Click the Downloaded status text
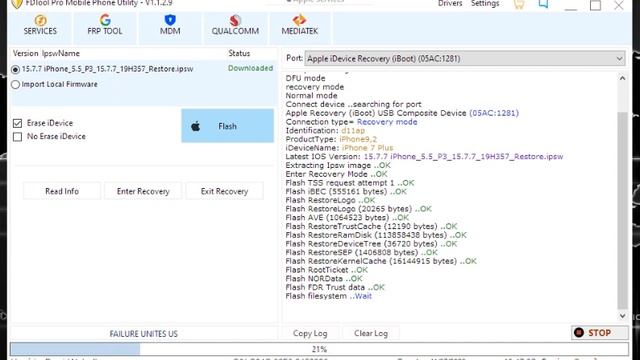Screen dimensions: 640x360 click(x=250, y=68)
